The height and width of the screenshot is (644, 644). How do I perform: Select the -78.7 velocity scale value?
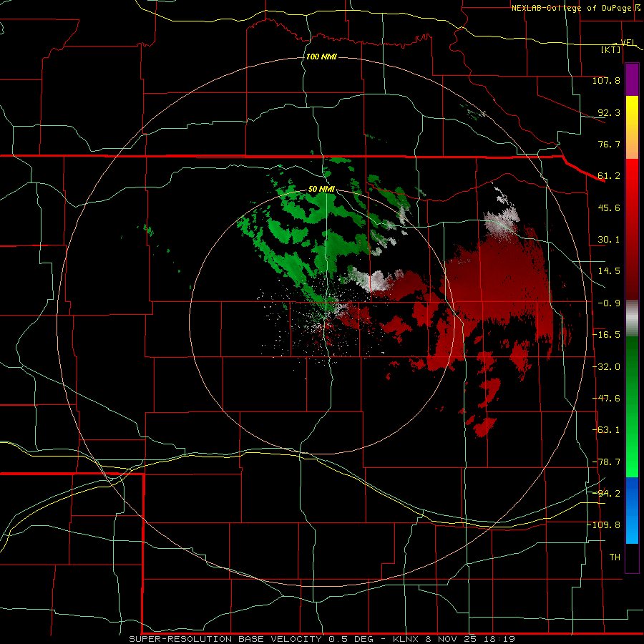pyautogui.click(x=606, y=462)
